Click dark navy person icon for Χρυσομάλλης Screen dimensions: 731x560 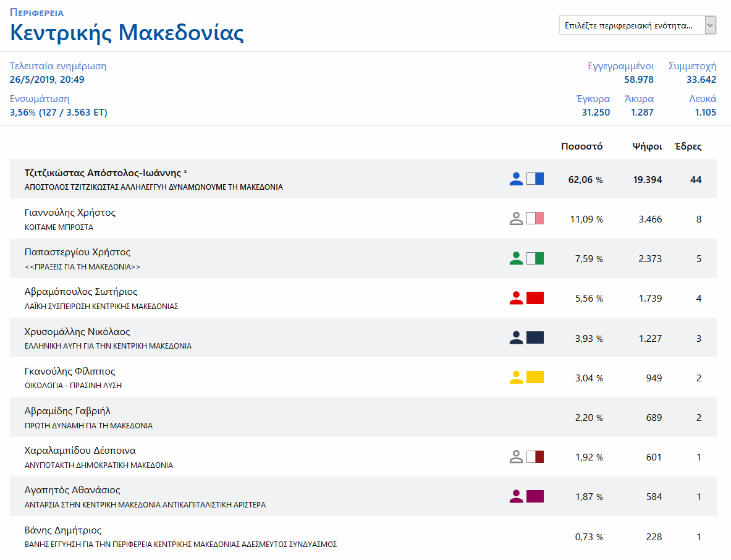(x=516, y=337)
